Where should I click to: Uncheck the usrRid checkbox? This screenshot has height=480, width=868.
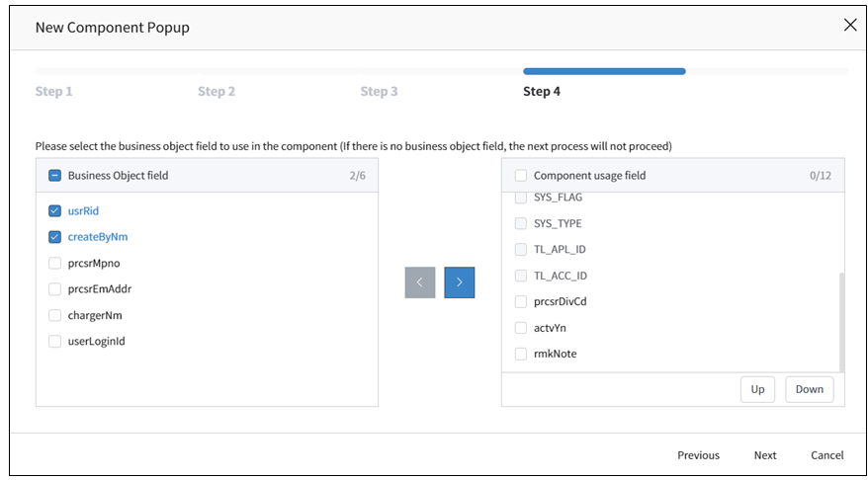tap(54, 210)
